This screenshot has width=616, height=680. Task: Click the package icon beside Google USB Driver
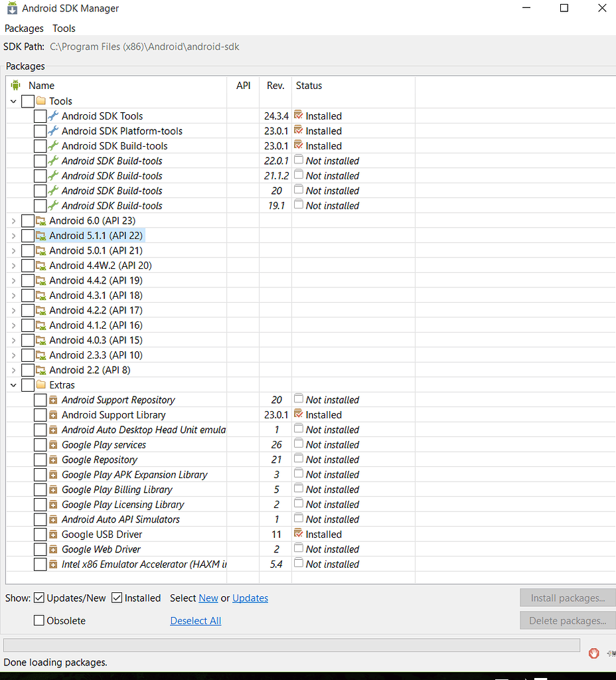(x=52, y=534)
